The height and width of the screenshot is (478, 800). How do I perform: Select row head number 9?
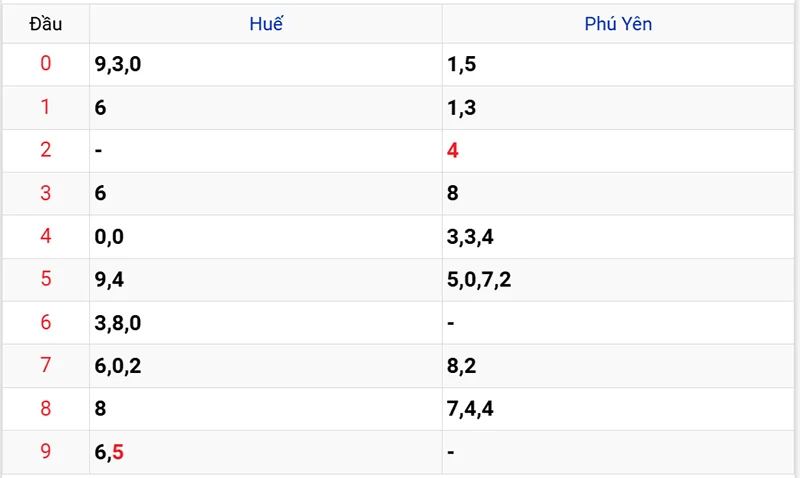[x=45, y=452]
